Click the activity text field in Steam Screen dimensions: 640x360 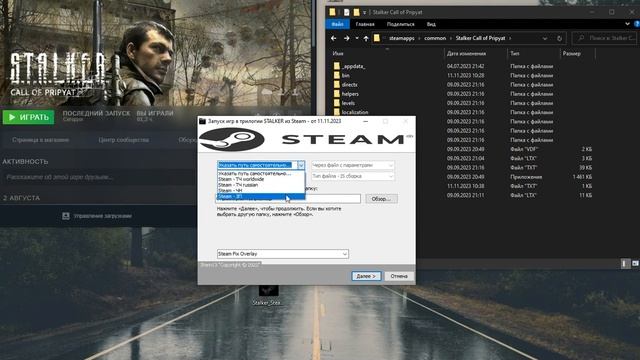[x=98, y=177]
